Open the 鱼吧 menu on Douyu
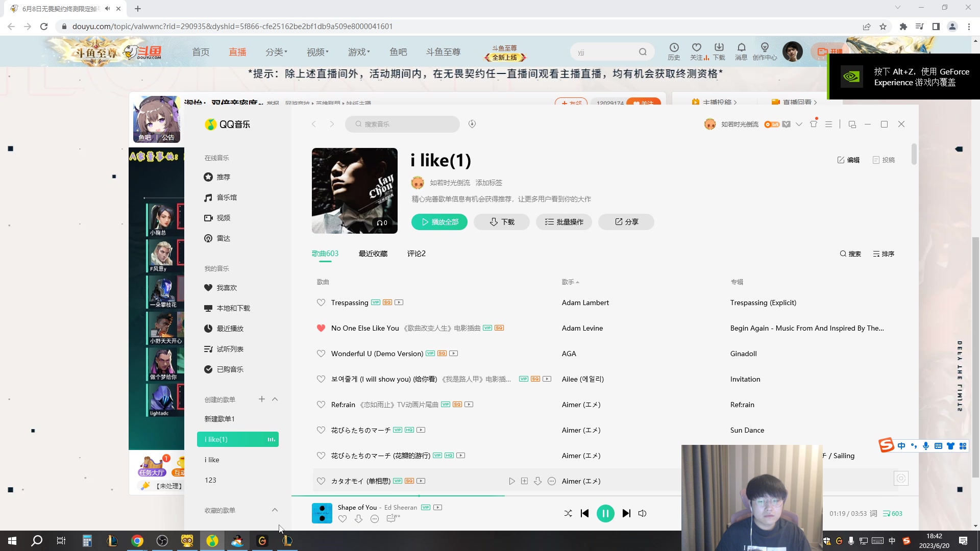 coord(399,52)
